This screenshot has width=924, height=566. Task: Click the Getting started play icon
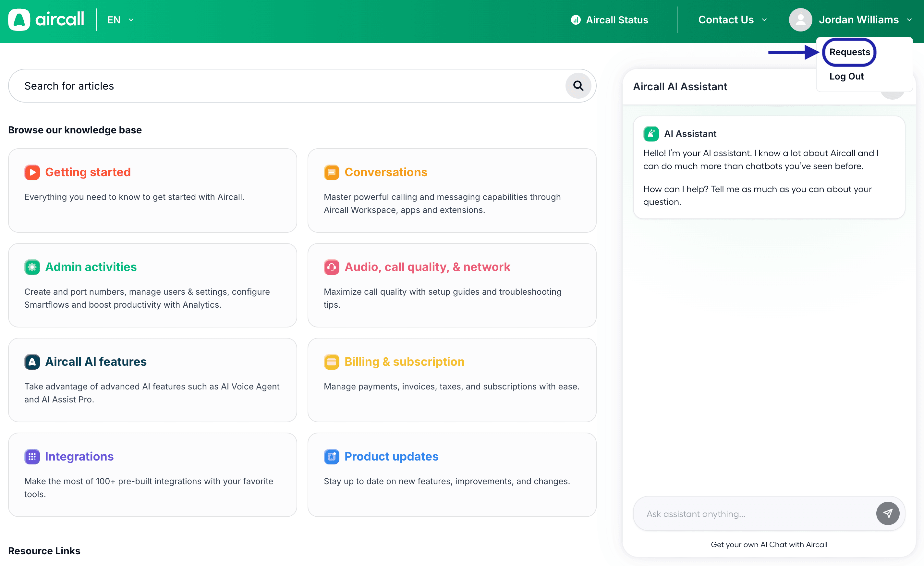(32, 172)
